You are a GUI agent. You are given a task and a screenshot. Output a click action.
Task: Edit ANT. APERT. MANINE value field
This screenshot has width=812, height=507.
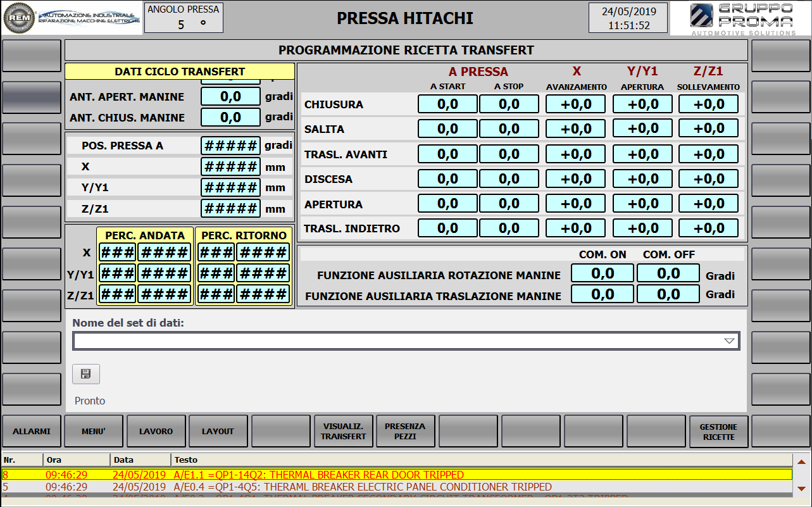point(231,96)
